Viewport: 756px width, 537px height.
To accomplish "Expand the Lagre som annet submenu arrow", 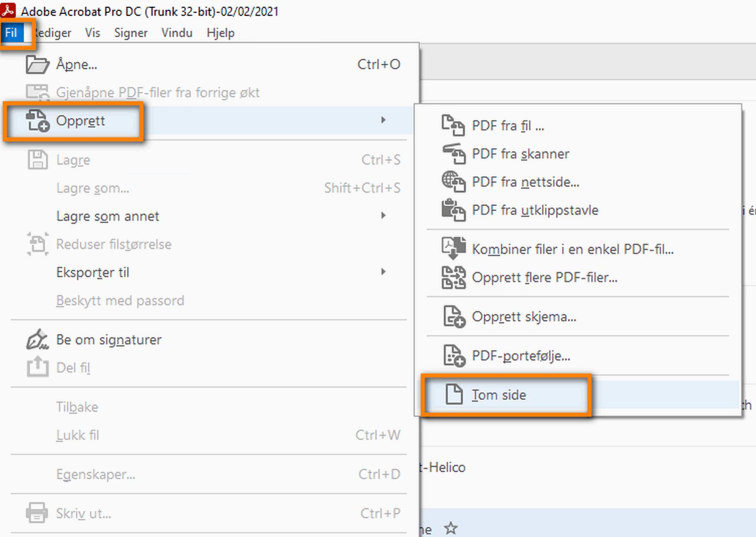I will coord(383,216).
